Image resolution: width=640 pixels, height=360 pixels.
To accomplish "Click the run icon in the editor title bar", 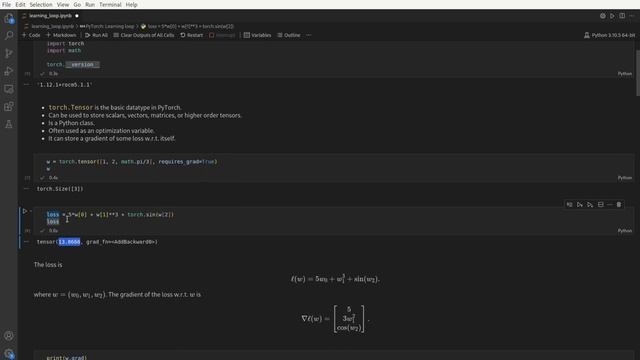I will click(x=612, y=16).
